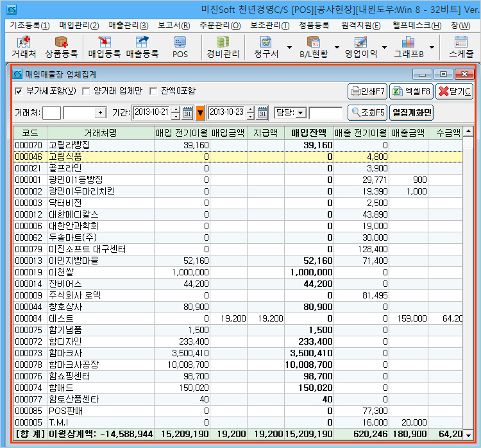Image resolution: width=481 pixels, height=448 pixels.
Task: Decrease end date with down spinner
Action: pos(251,116)
